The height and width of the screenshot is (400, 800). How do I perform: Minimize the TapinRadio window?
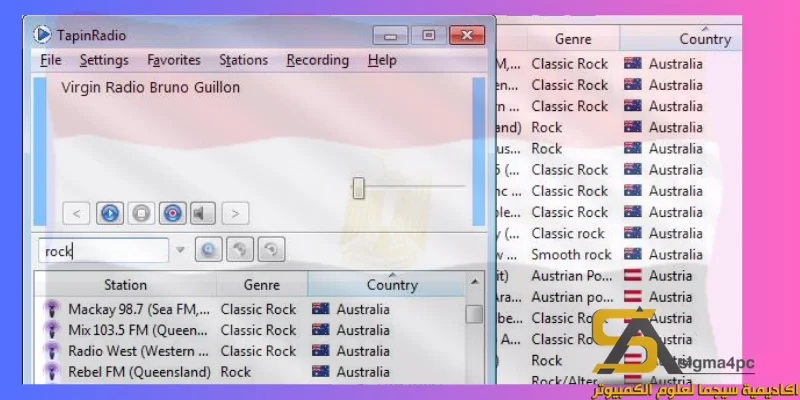click(390, 36)
